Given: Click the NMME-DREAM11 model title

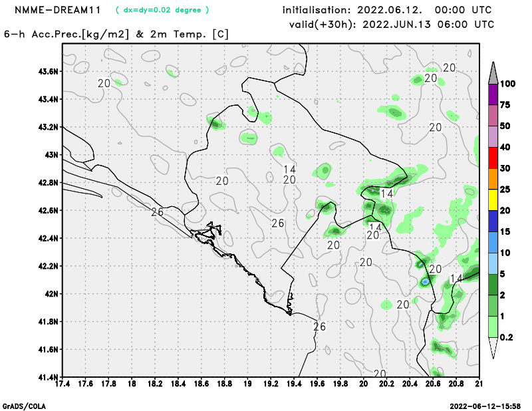Looking at the screenshot, I should tap(58, 10).
